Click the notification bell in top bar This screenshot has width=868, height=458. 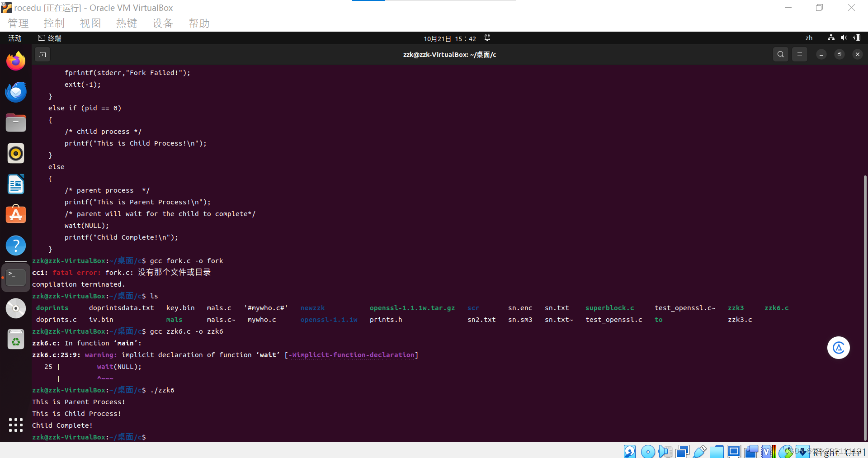487,38
